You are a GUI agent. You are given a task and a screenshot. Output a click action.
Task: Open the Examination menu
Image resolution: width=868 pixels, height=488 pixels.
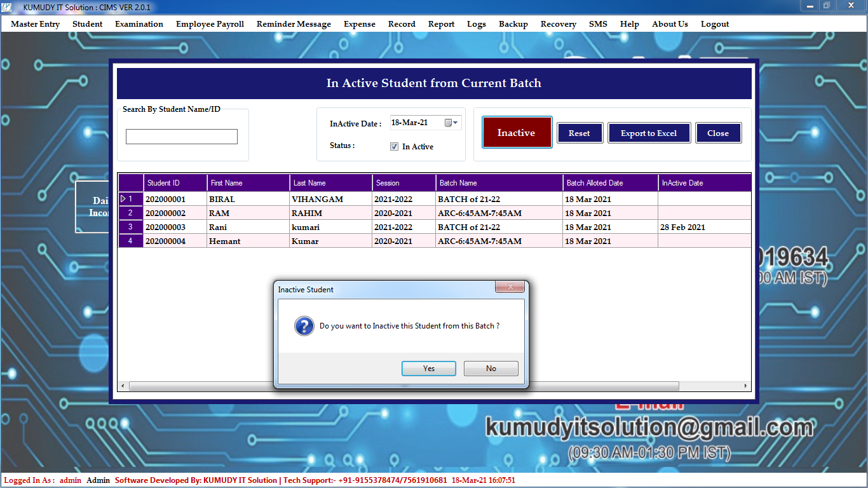tap(139, 24)
